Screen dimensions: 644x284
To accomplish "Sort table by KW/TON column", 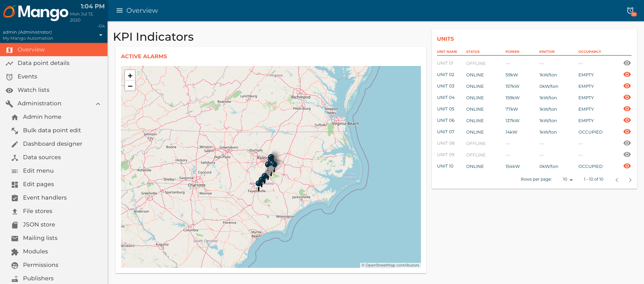I will [x=547, y=52].
